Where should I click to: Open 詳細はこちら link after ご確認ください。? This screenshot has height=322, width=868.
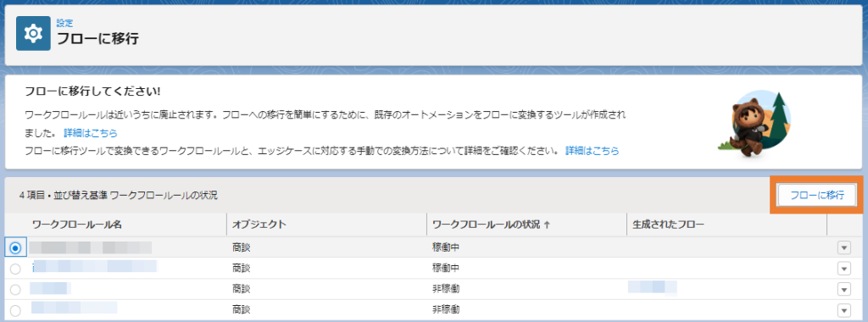tap(592, 151)
